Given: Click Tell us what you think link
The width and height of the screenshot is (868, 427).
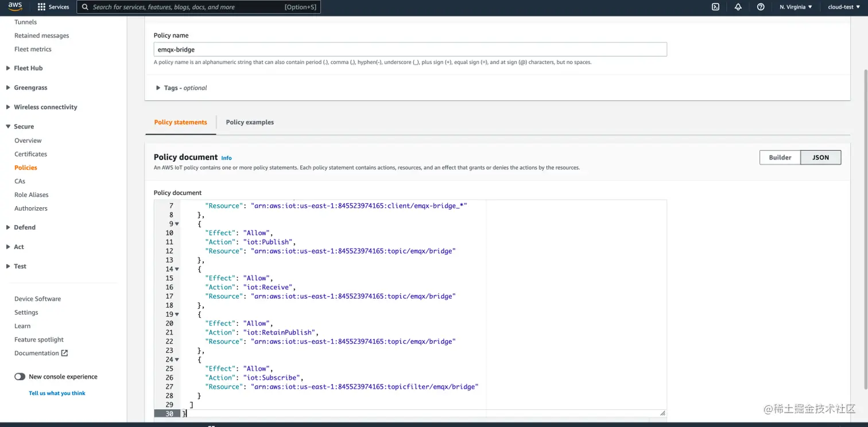Looking at the screenshot, I should pos(57,393).
